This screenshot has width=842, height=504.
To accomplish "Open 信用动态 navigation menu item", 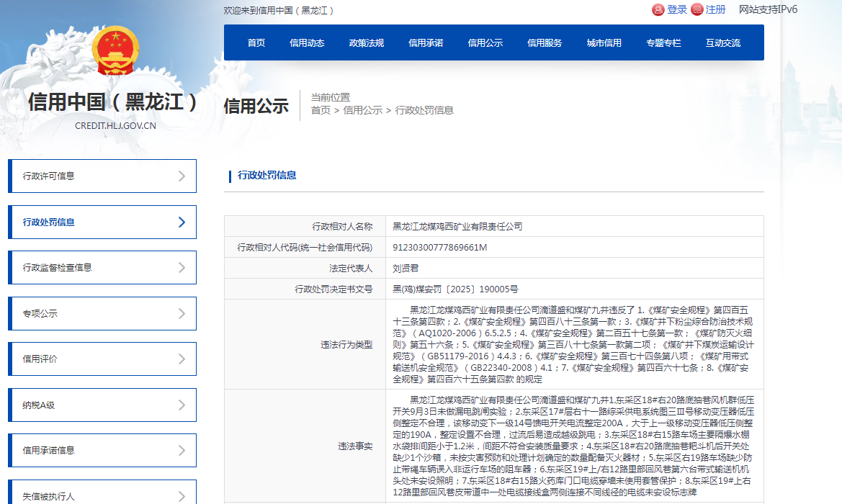I will [x=307, y=42].
